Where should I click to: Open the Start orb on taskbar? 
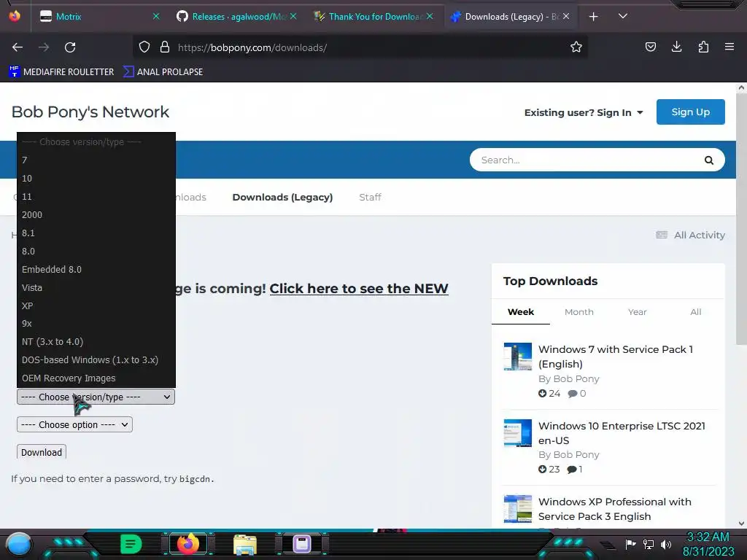tap(19, 544)
